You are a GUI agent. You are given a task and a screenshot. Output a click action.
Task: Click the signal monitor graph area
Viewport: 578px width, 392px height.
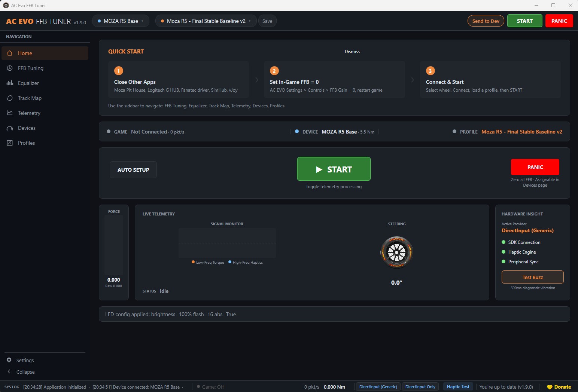tap(227, 243)
